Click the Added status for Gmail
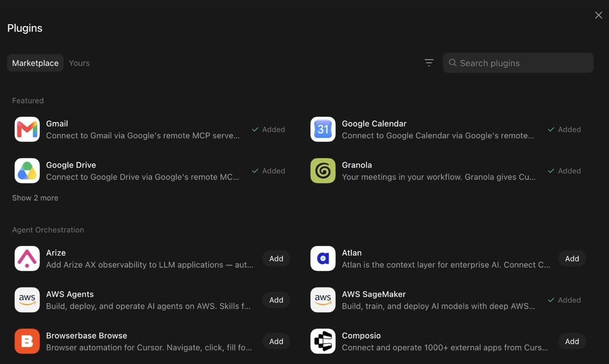 268,129
